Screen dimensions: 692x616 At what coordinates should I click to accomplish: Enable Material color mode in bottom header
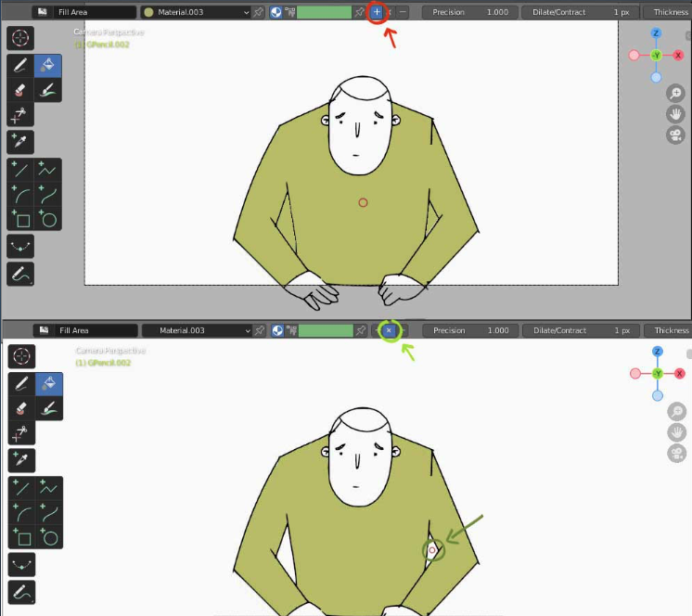click(x=277, y=330)
